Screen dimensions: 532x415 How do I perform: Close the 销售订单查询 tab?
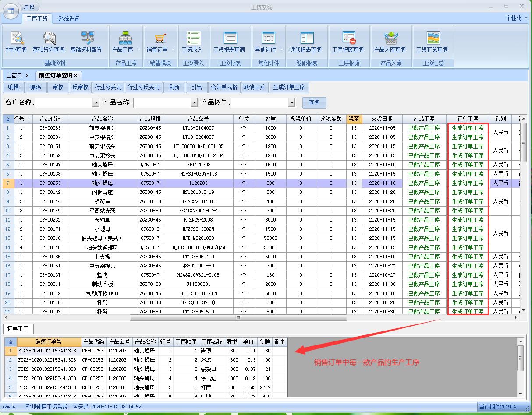point(76,76)
